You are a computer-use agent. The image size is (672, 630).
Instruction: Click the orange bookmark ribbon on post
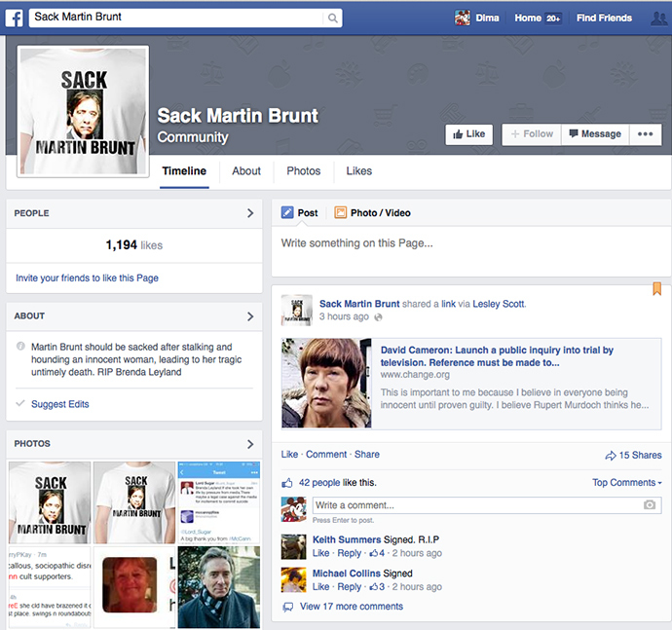(x=656, y=288)
